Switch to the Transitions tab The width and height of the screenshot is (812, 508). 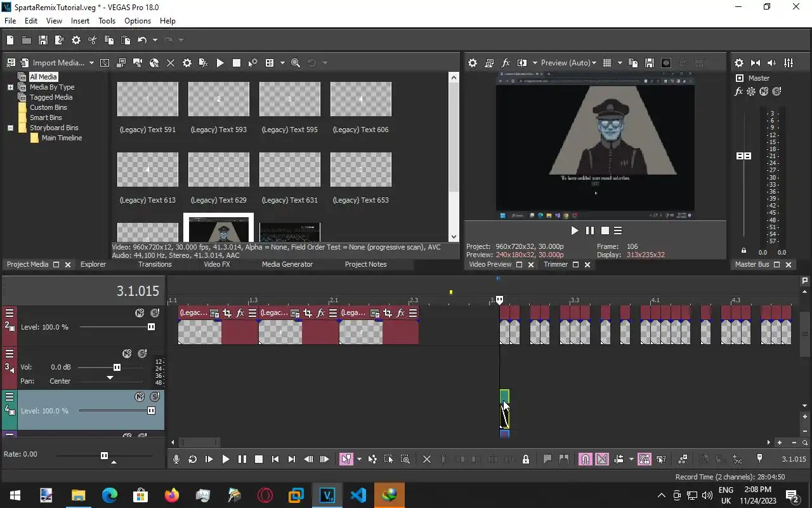point(155,264)
